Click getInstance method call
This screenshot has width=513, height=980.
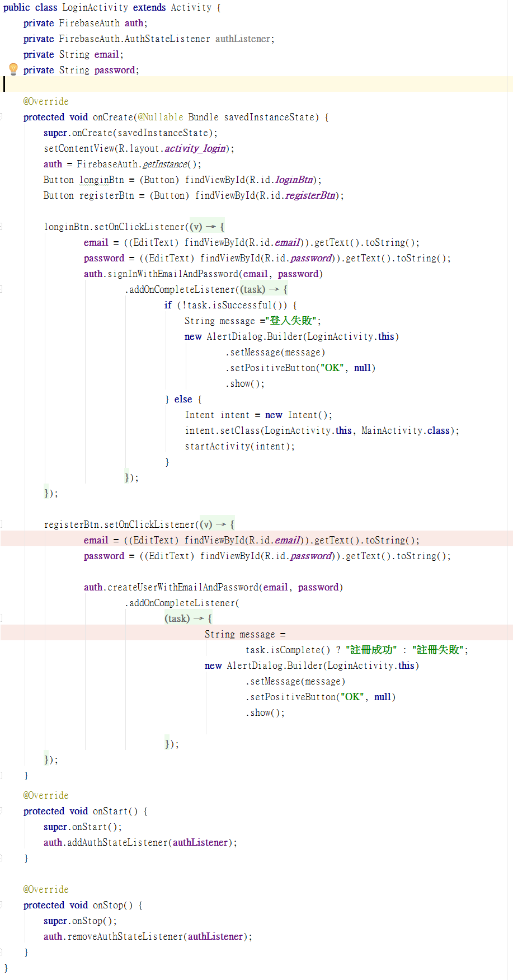point(165,165)
